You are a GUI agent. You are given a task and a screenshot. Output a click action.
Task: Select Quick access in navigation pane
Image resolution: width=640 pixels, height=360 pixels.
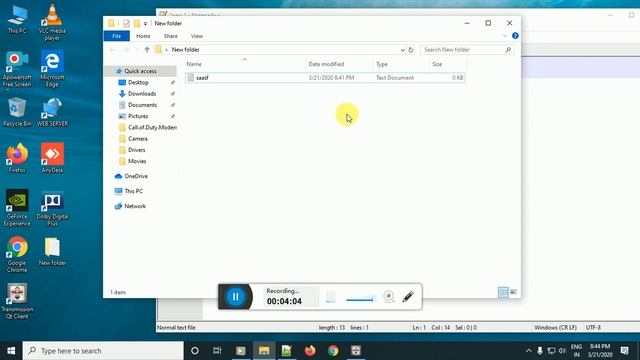pos(140,71)
